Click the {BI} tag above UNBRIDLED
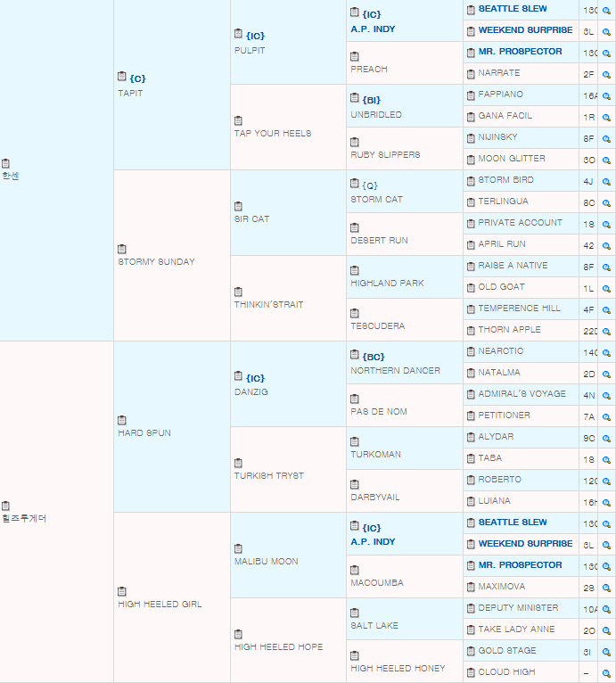This screenshot has width=616, height=683. tap(372, 100)
